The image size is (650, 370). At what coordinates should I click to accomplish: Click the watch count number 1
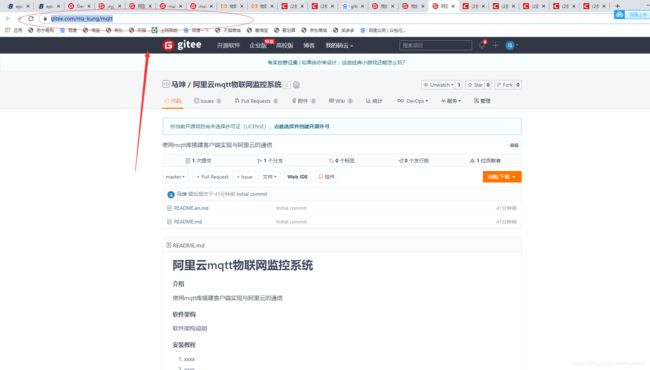459,85
